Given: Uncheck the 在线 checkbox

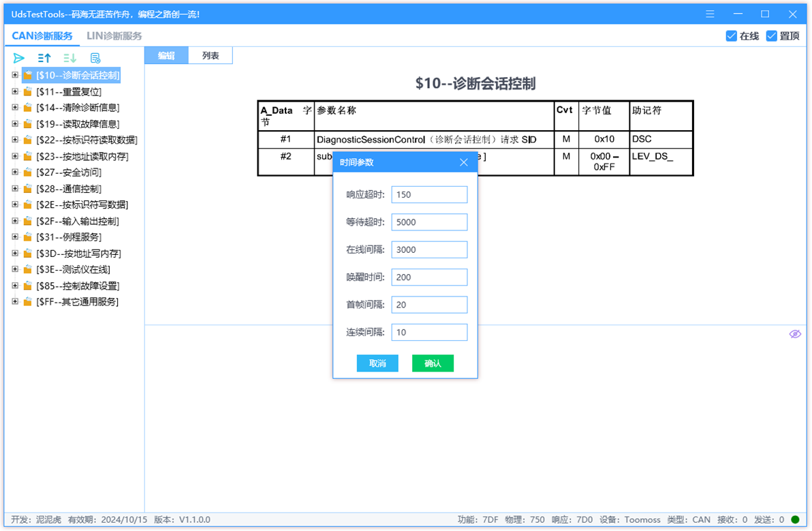Looking at the screenshot, I should pyautogui.click(x=732, y=36).
